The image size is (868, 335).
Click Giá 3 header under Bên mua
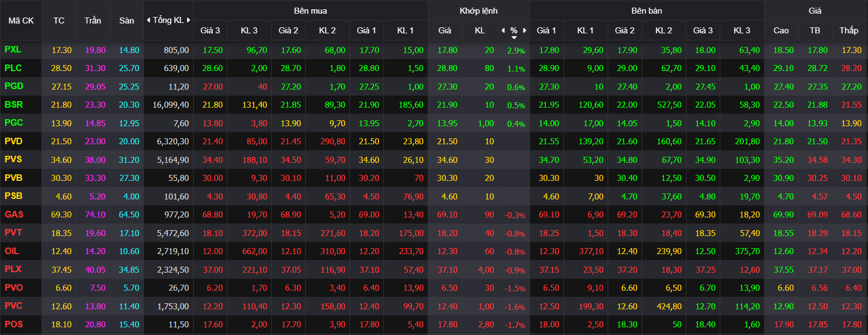pyautogui.click(x=210, y=31)
